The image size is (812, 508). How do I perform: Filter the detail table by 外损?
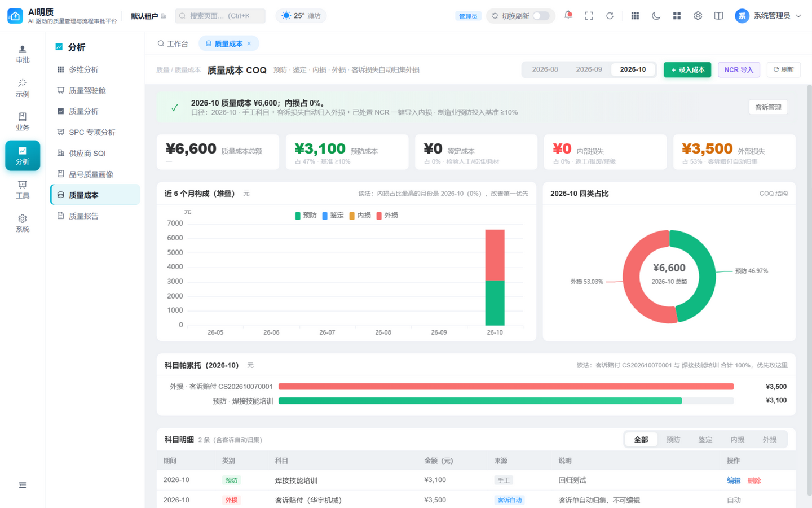769,440
